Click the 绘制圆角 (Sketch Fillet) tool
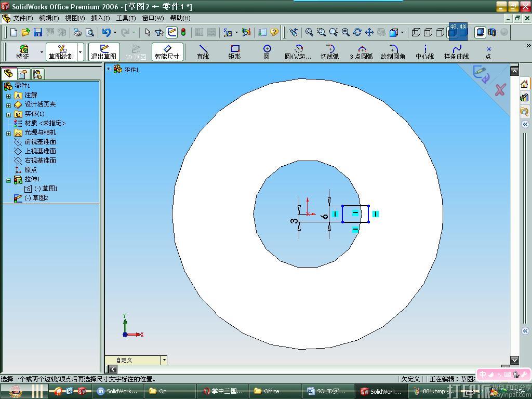The width and height of the screenshot is (532, 399). [393, 51]
